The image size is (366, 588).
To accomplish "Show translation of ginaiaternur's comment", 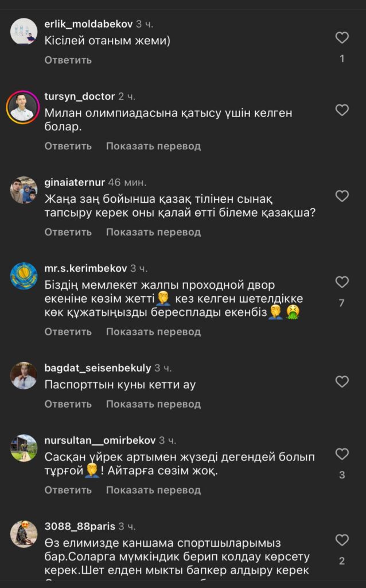I will [x=153, y=232].
